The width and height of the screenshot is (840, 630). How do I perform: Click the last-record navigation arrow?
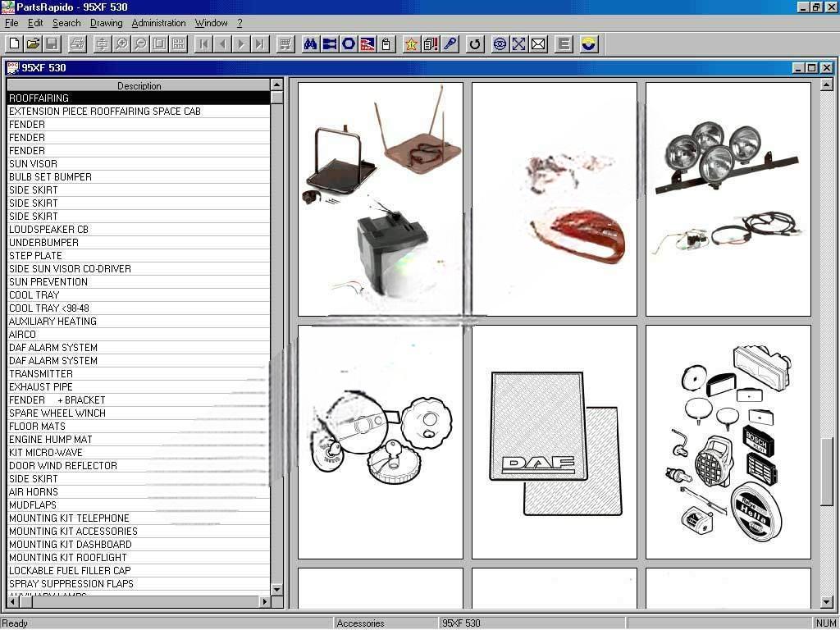pos(260,44)
